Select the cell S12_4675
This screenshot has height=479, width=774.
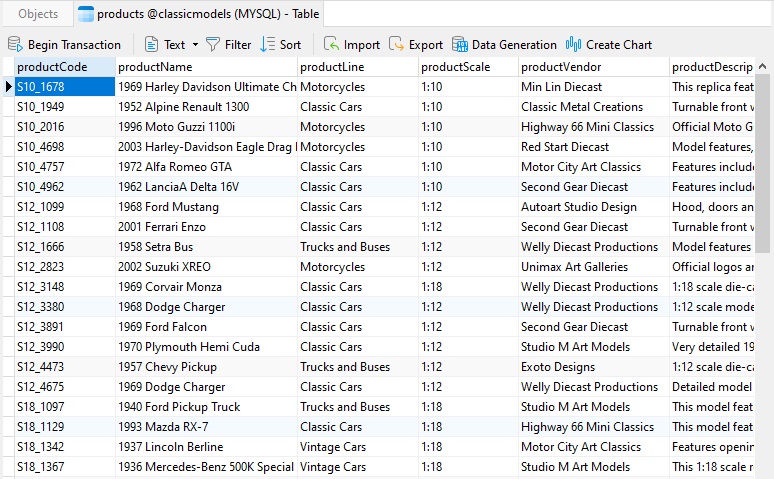65,387
